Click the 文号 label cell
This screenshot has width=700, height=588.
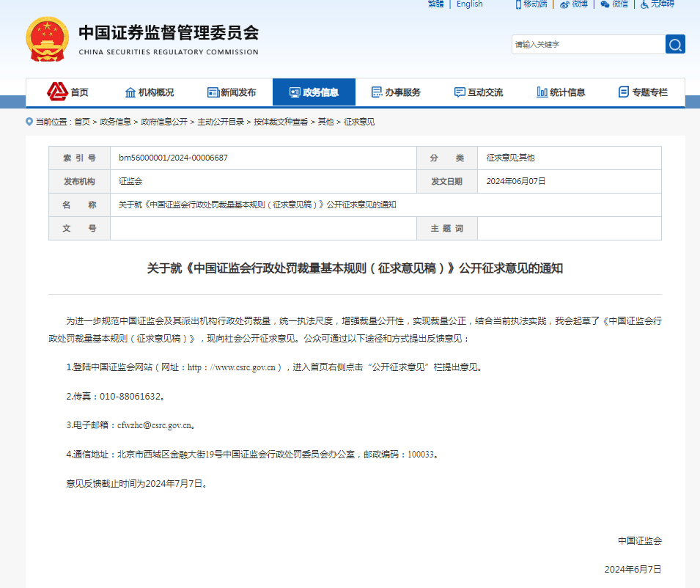[79, 229]
